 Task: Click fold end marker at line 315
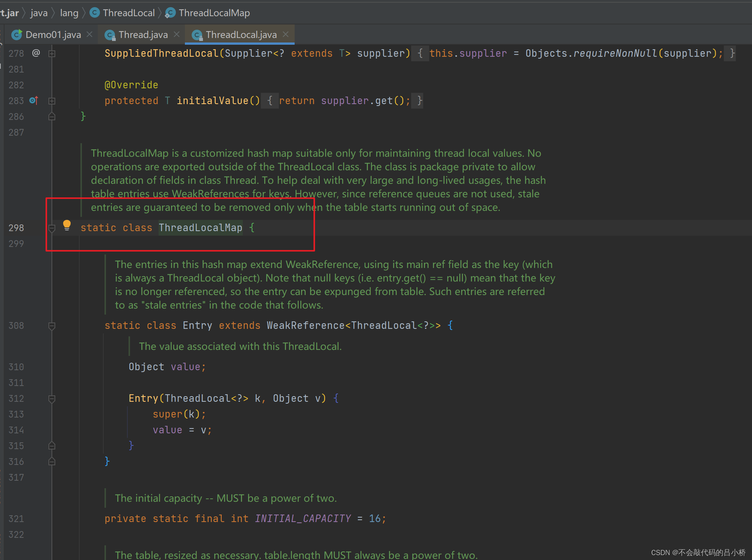(52, 446)
